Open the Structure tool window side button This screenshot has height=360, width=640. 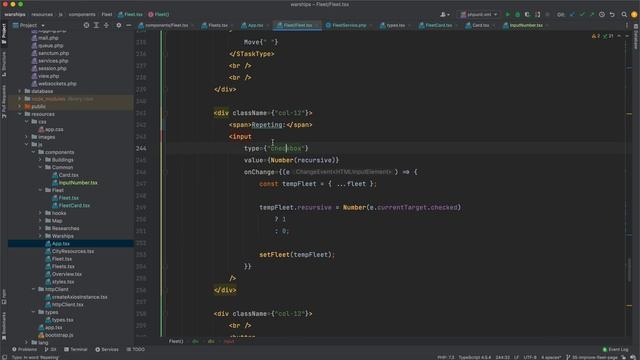(4, 64)
